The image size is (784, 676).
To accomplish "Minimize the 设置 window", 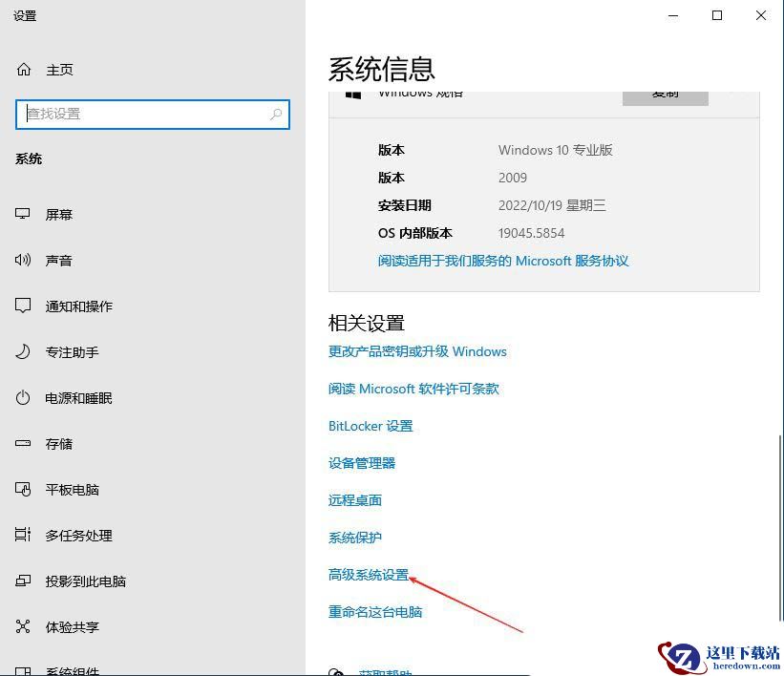I will click(673, 15).
